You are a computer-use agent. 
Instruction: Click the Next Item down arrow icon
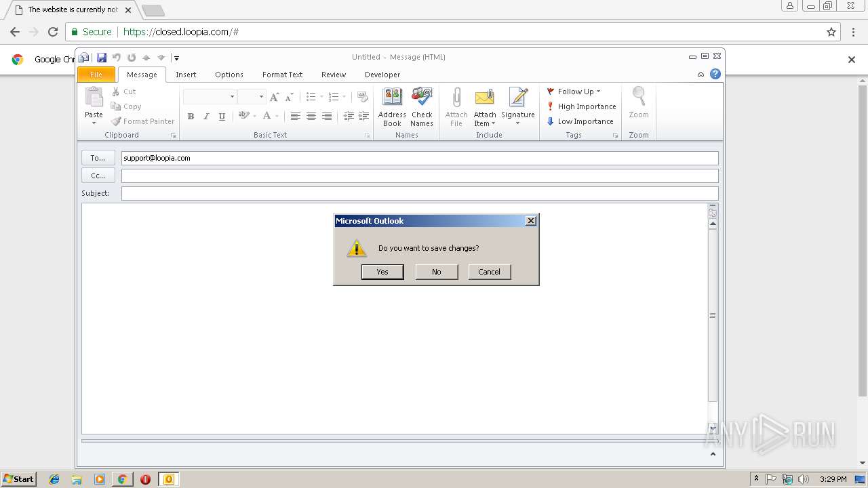[161, 58]
